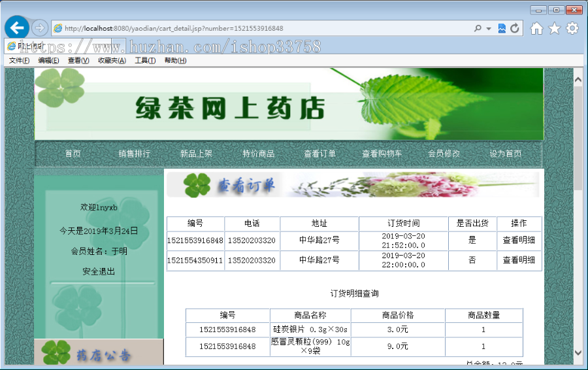Click the 绿茶网上药店 header banner

point(289,104)
